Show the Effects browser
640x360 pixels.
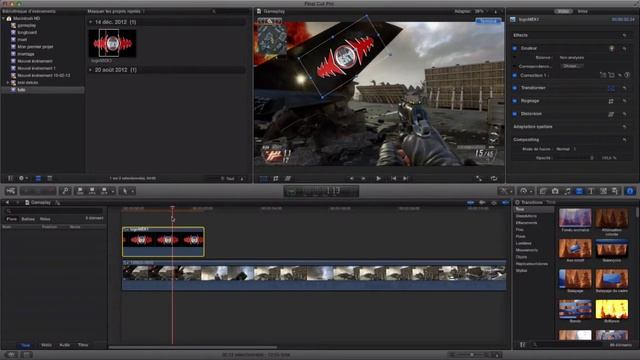[x=543, y=191]
